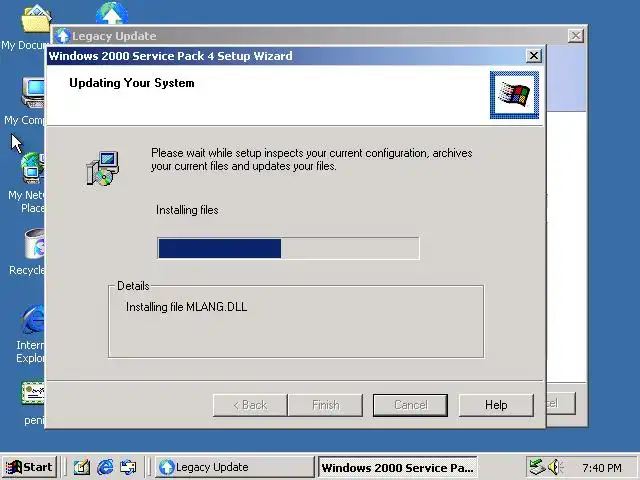Close the Service Pack 4 Setup Wizard
640x480 pixels.
533,56
